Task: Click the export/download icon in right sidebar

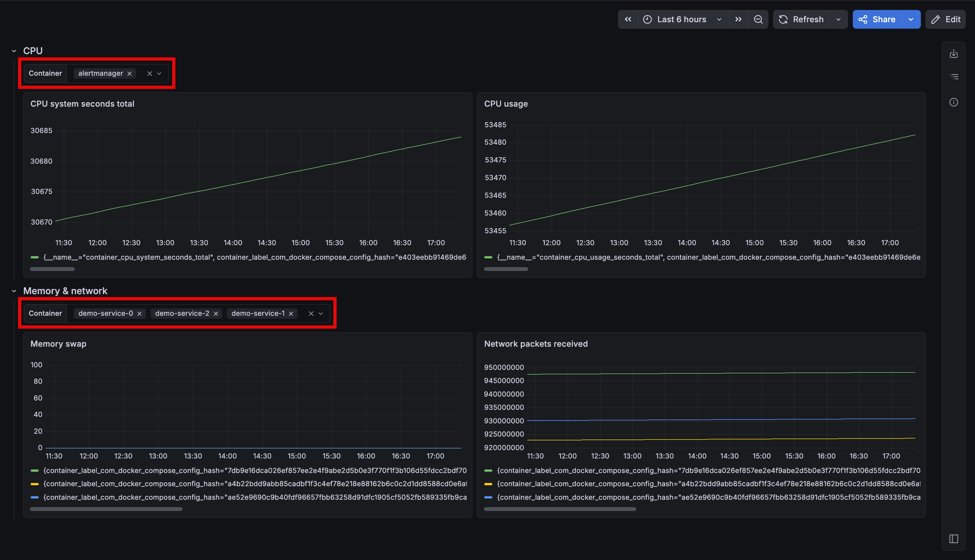Action: (953, 54)
